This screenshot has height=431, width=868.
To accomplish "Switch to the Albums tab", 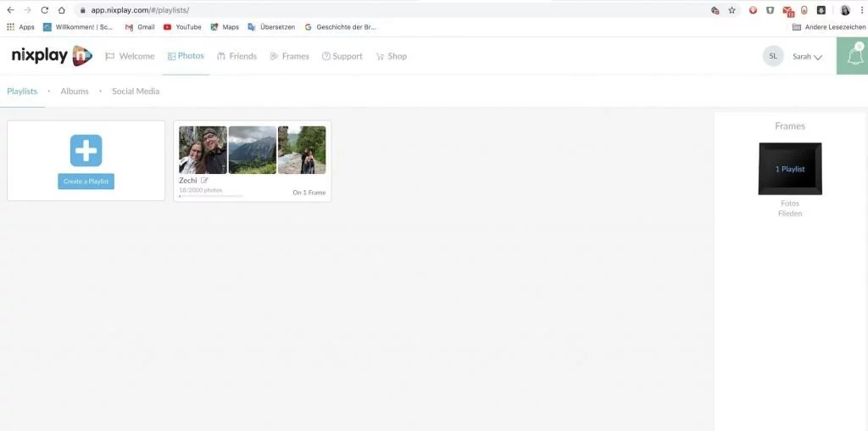I will click(x=75, y=91).
